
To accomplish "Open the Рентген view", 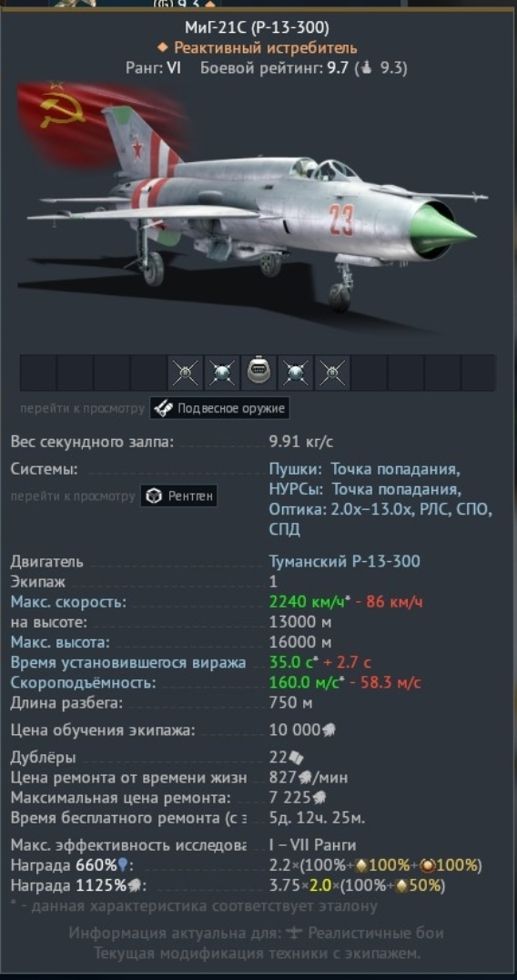I will click(x=179, y=496).
